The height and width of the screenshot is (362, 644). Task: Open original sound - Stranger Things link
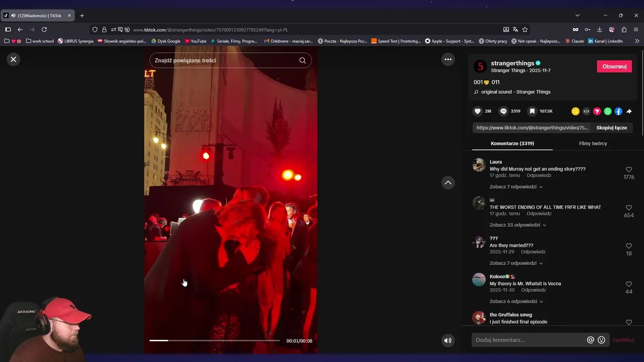click(x=515, y=92)
